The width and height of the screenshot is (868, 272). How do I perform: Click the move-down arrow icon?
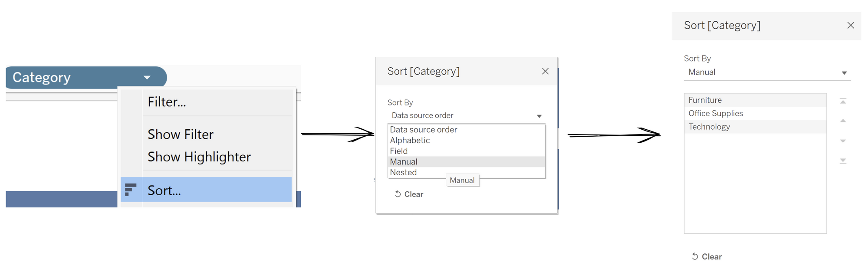pos(843,141)
